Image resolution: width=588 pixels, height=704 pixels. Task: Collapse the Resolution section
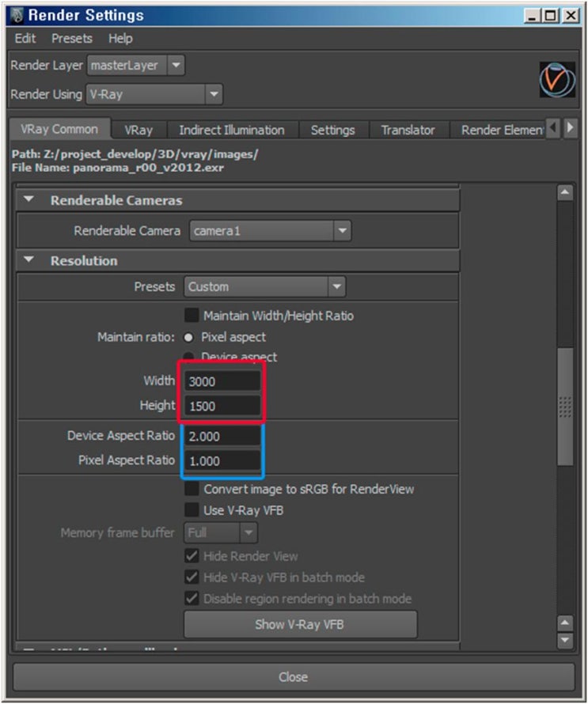28,260
